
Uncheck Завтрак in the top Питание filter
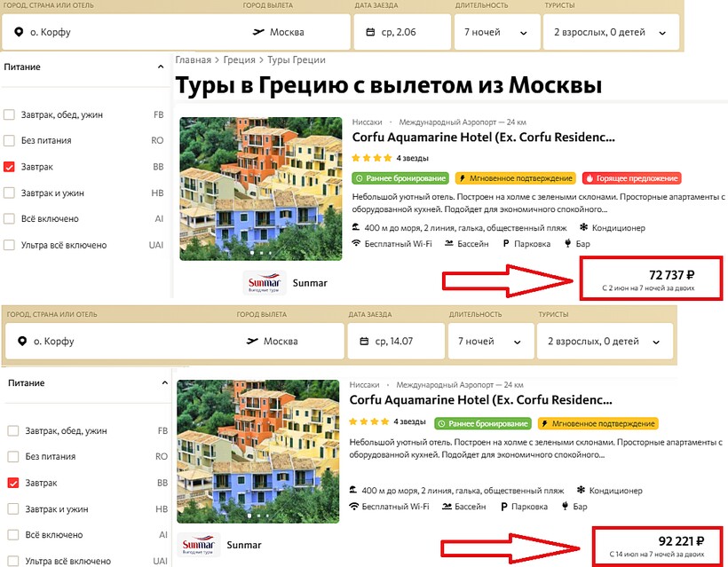click(9, 167)
